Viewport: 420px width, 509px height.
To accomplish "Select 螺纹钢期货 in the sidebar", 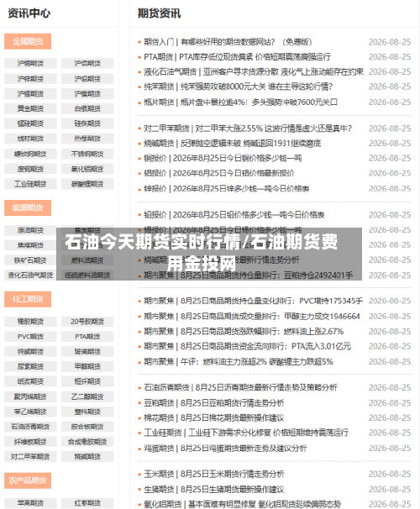I will tap(30, 154).
